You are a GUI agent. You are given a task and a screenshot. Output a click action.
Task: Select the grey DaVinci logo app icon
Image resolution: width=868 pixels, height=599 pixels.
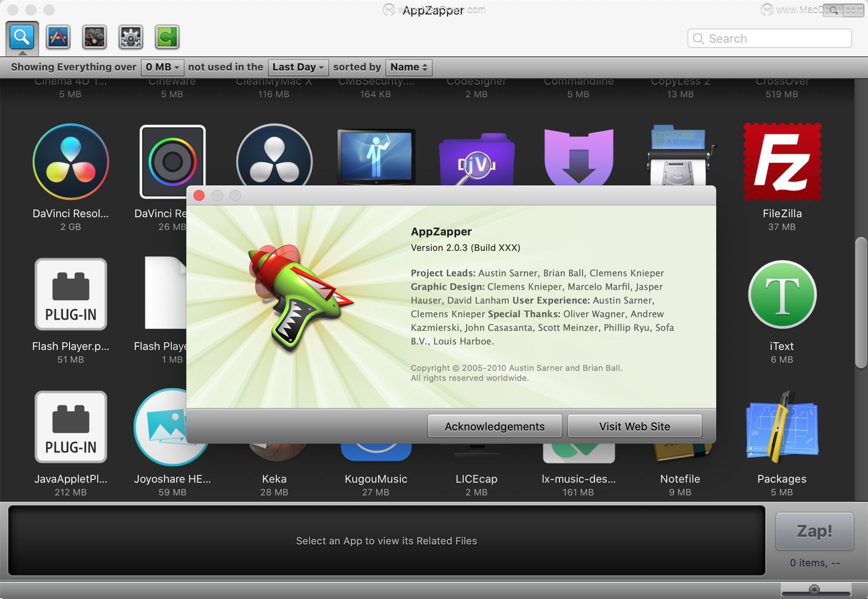tap(274, 155)
